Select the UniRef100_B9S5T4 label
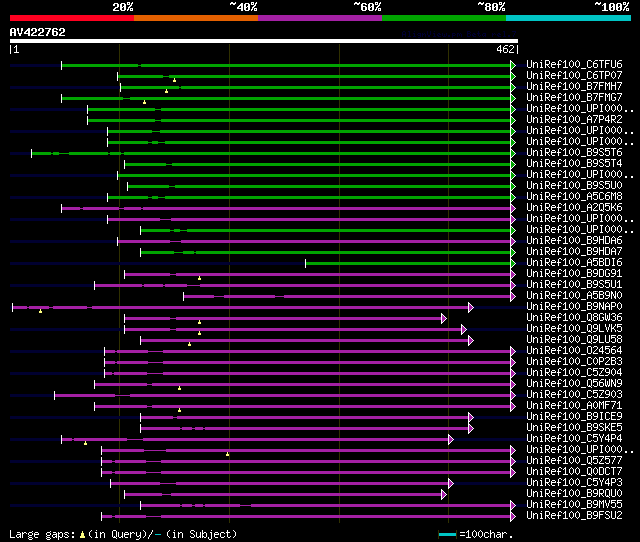The image size is (640, 542). [x=574, y=164]
